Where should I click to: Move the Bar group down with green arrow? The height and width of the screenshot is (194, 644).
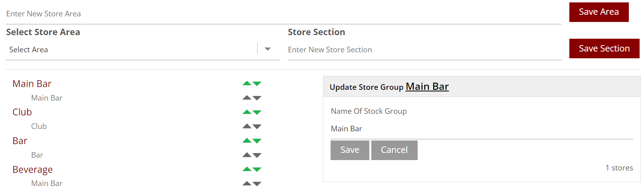(257, 141)
